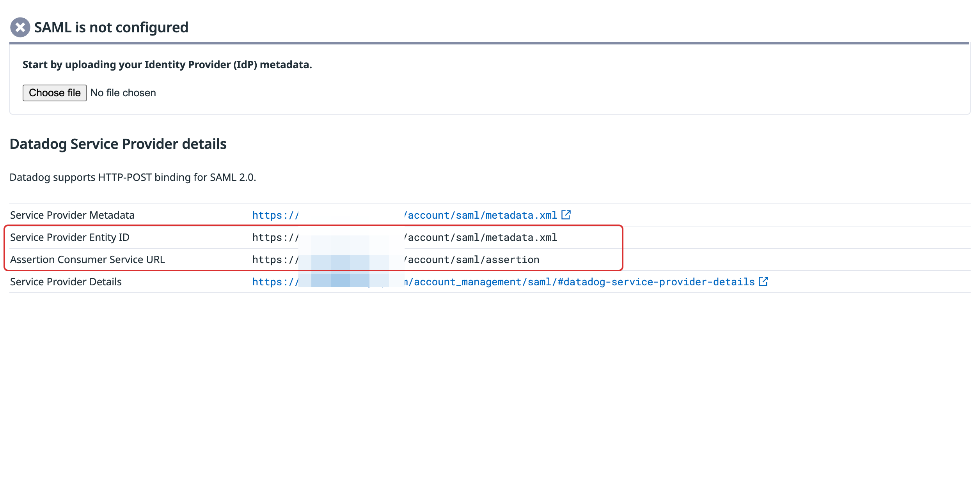The height and width of the screenshot is (497, 980).
Task: Click external-link icon beside the Service Provider Metadata URL
Action: [566, 215]
